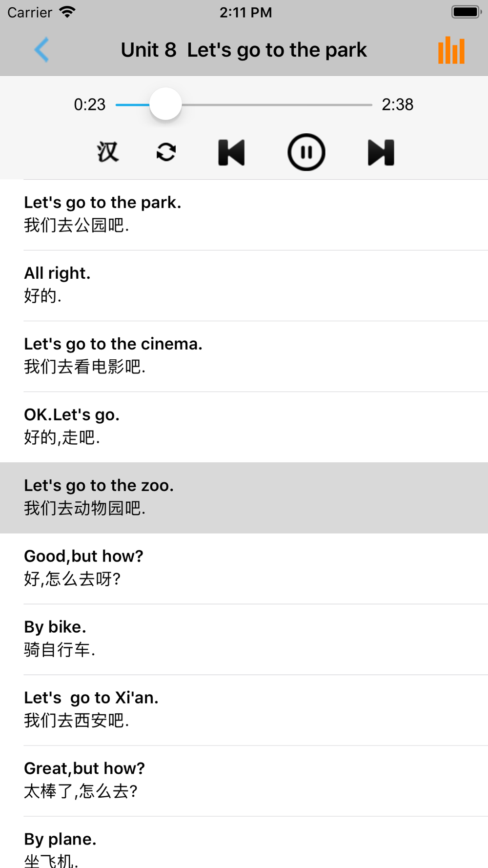Pause the audio playback
The width and height of the screenshot is (488, 868).
[x=306, y=152]
